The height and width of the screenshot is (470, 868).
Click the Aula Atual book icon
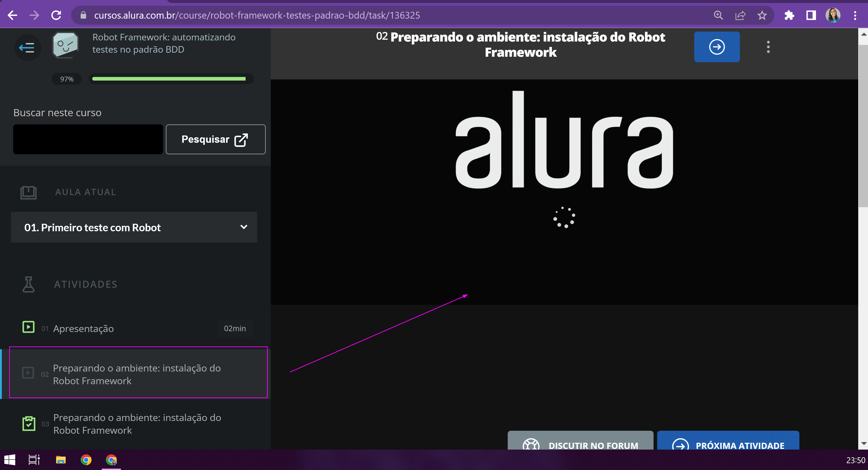click(28, 192)
